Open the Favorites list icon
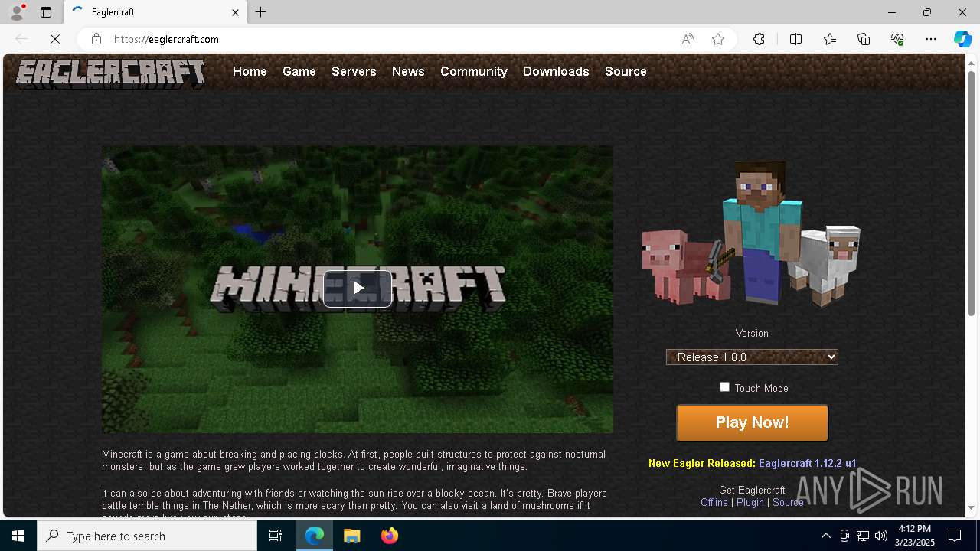Screen dimensions: 980x551 point(830,39)
